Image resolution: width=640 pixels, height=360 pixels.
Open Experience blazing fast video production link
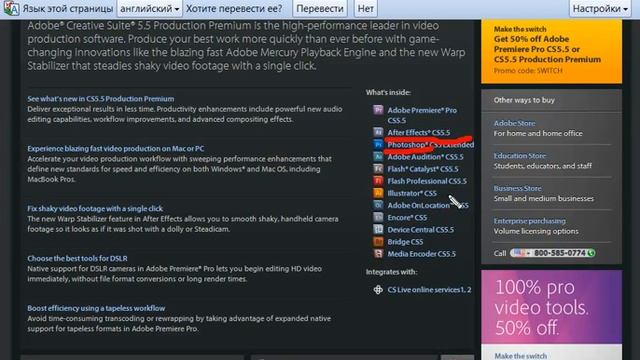pyautogui.click(x=116, y=149)
